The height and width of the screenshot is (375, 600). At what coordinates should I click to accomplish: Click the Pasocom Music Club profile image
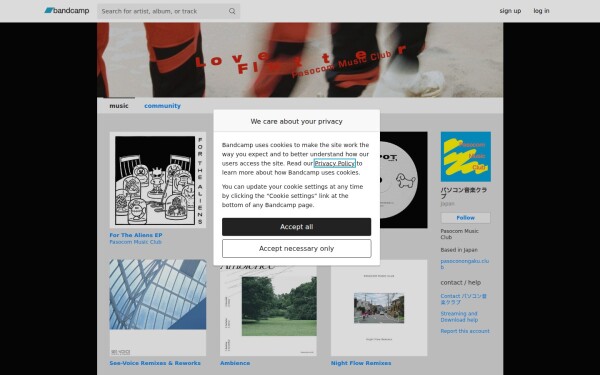[x=466, y=157]
